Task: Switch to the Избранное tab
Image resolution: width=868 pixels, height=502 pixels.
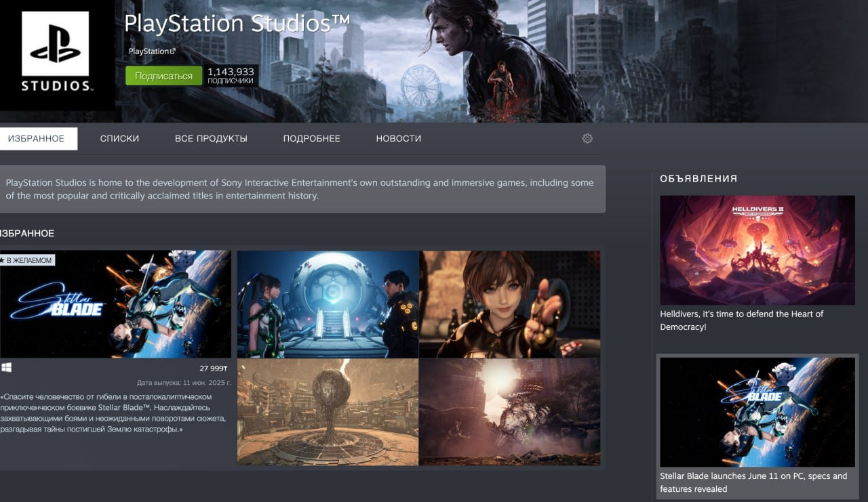Action: 37,138
